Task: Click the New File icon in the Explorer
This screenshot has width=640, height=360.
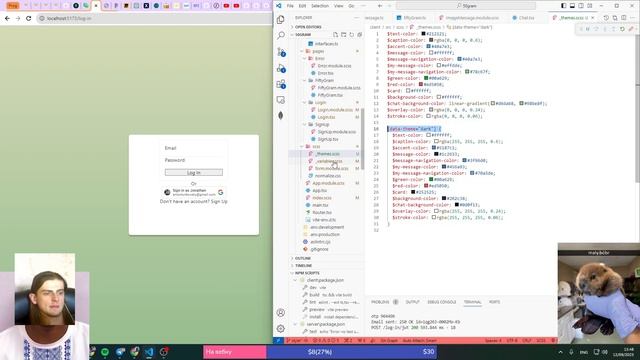Action: (336, 35)
